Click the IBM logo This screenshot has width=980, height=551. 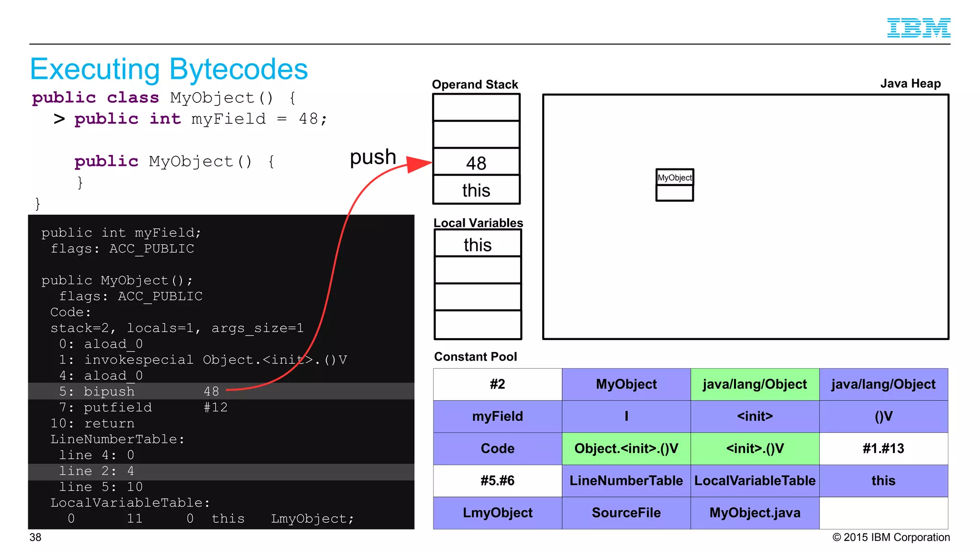(x=918, y=28)
